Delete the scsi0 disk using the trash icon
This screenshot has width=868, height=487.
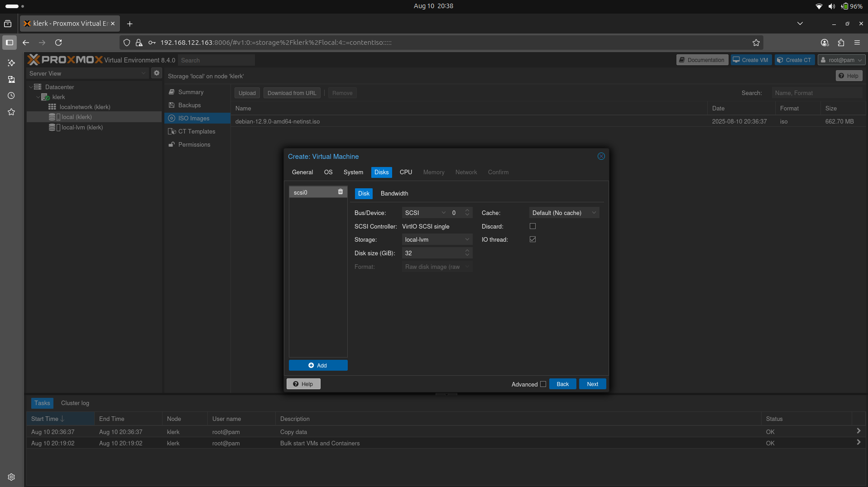(x=340, y=192)
